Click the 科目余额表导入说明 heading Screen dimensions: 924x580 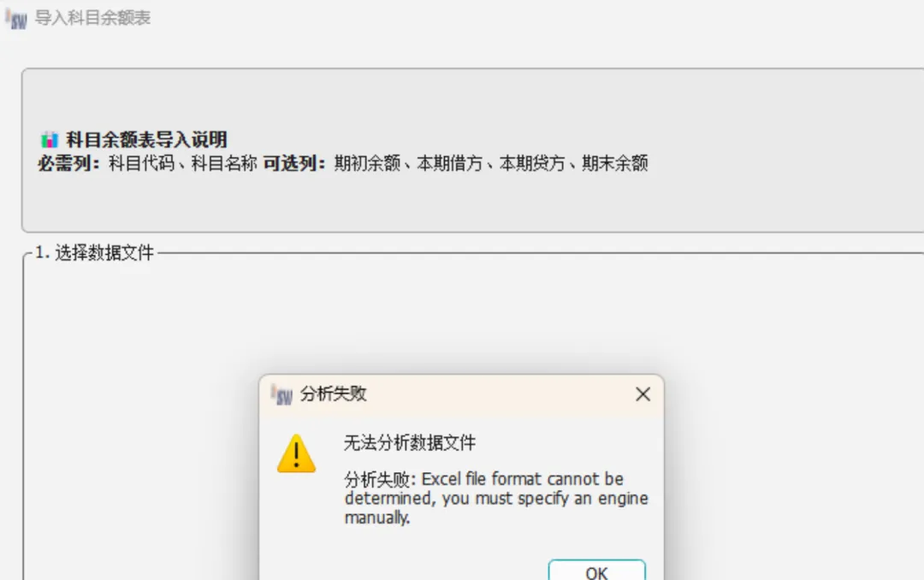146,139
